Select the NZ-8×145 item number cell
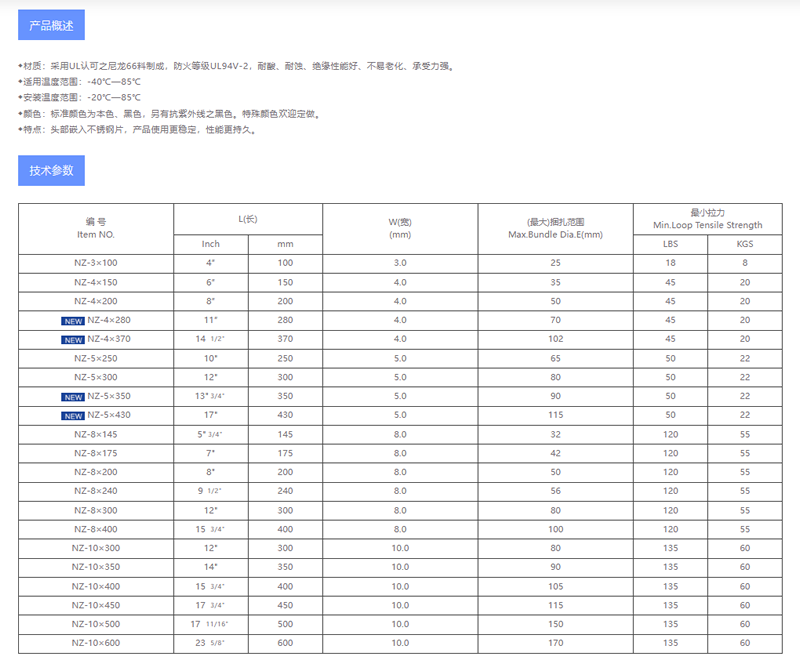Viewport: 800px width, 657px height. pyautogui.click(x=96, y=434)
